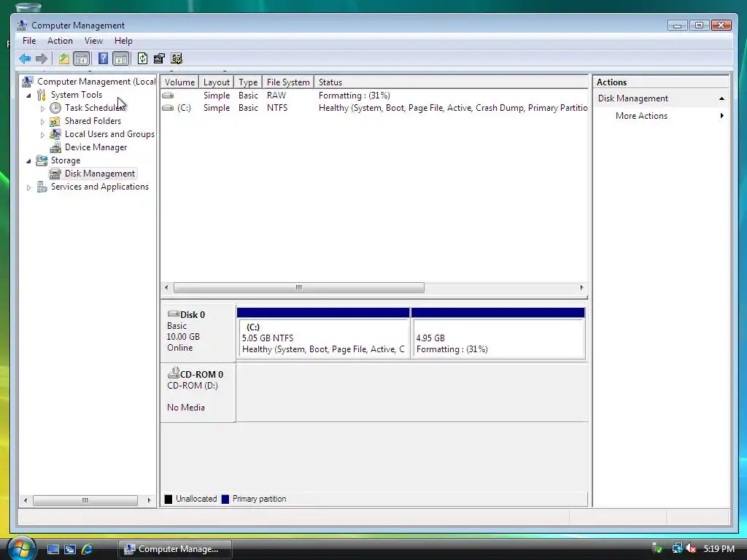The image size is (747, 560).
Task: Click the taskbar clock showing 5:19 PM
Action: click(x=719, y=549)
